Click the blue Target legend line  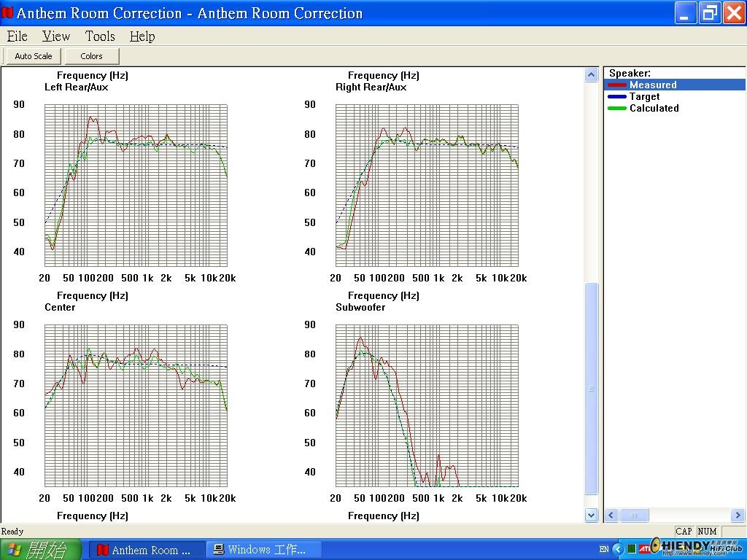(x=617, y=97)
